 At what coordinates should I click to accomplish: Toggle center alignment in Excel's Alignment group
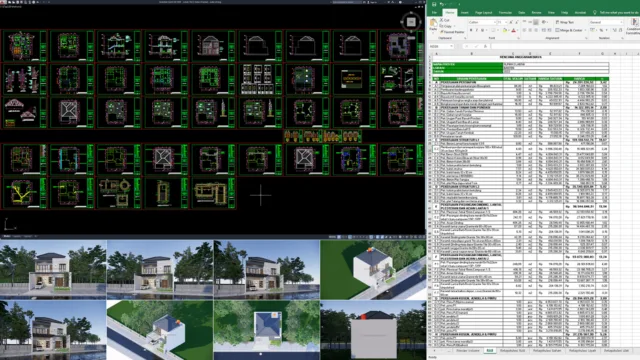pyautogui.click(x=530, y=30)
